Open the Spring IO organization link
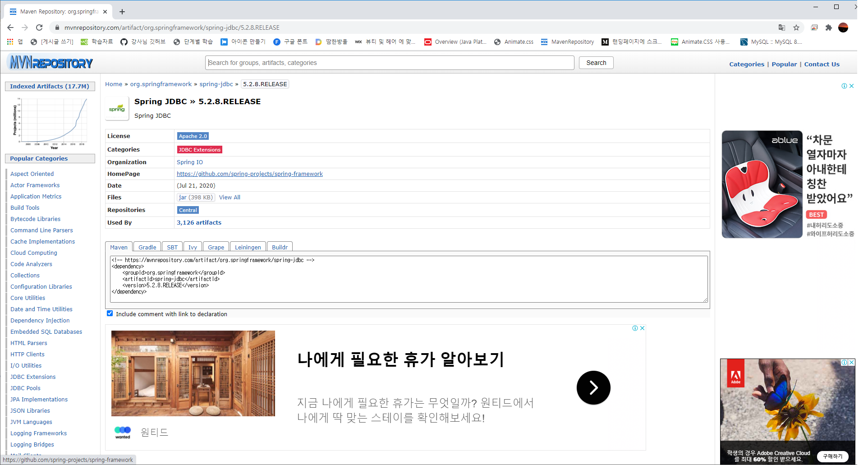Image resolution: width=868 pixels, height=465 pixels. click(x=190, y=162)
